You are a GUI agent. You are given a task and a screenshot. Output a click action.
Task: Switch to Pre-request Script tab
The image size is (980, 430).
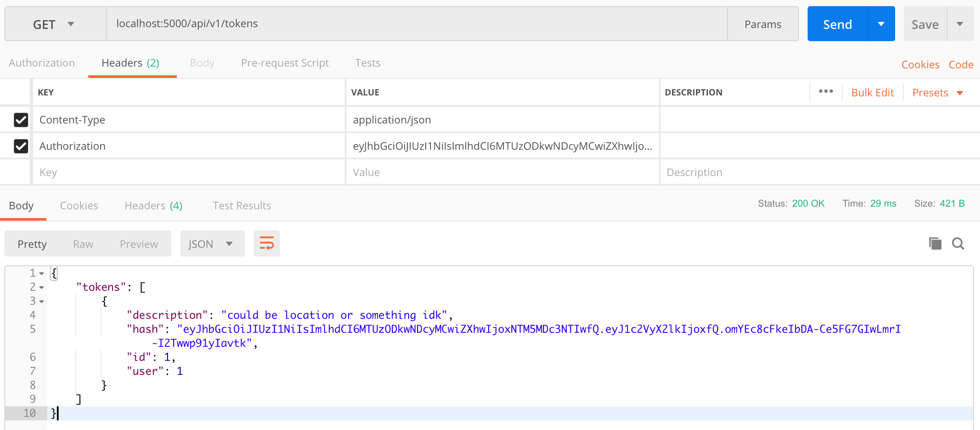coord(285,63)
